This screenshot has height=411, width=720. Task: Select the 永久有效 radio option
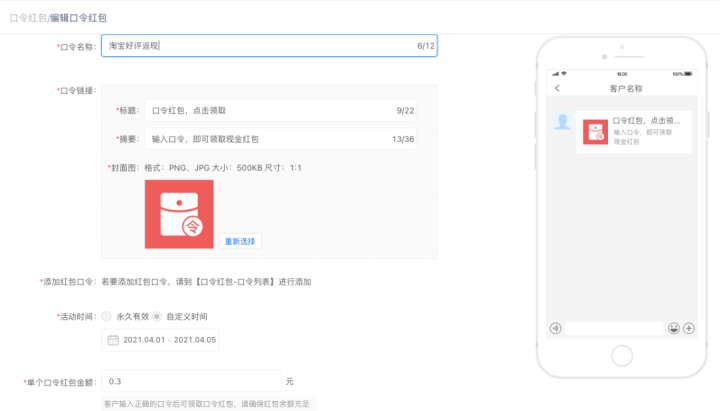[x=107, y=316]
